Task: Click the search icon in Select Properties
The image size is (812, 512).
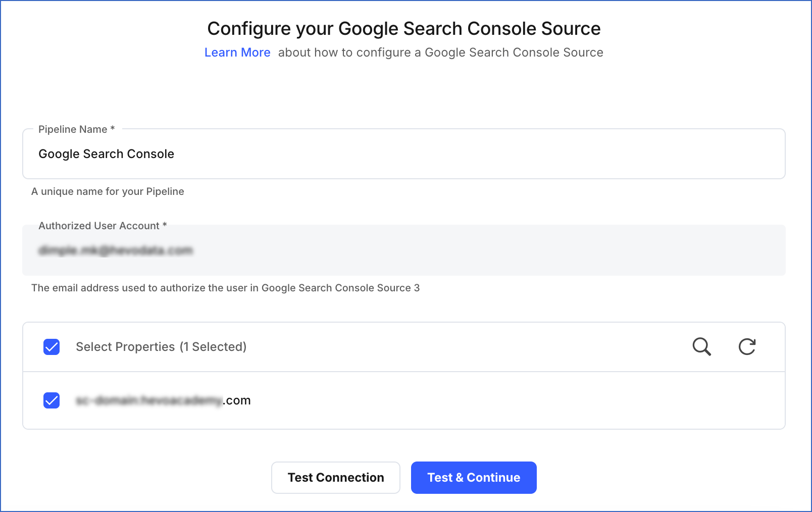Action: pyautogui.click(x=701, y=347)
